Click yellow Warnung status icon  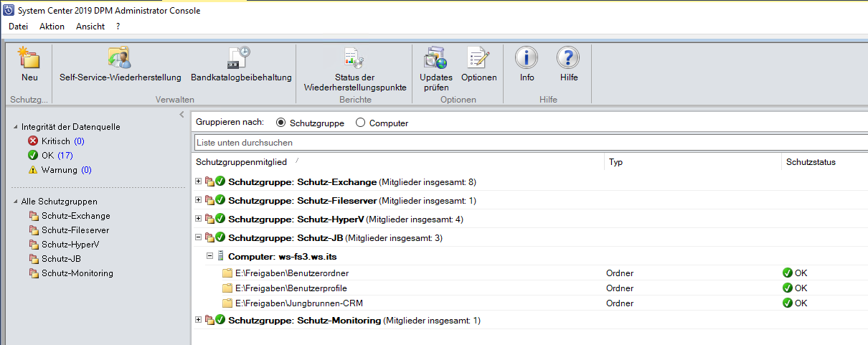[32, 170]
